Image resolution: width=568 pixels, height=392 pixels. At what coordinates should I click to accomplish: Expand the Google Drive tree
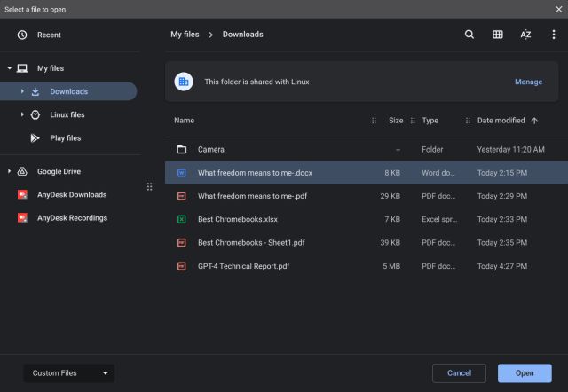[x=9, y=171]
